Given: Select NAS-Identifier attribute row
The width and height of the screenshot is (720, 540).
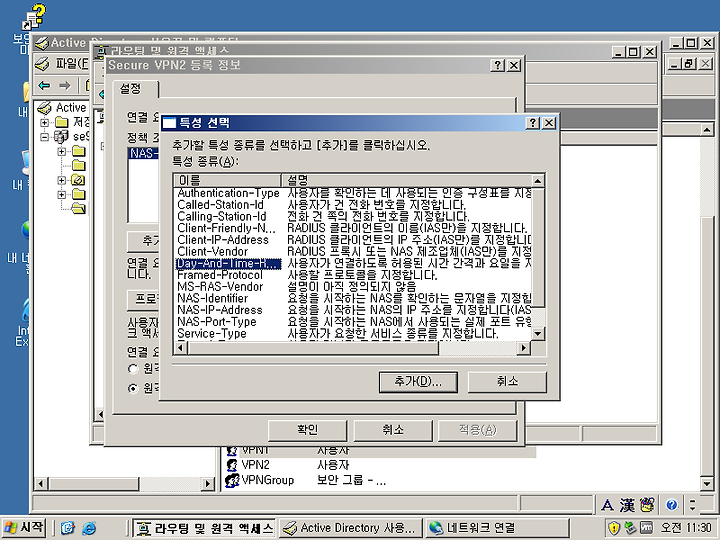Looking at the screenshot, I should (354, 298).
